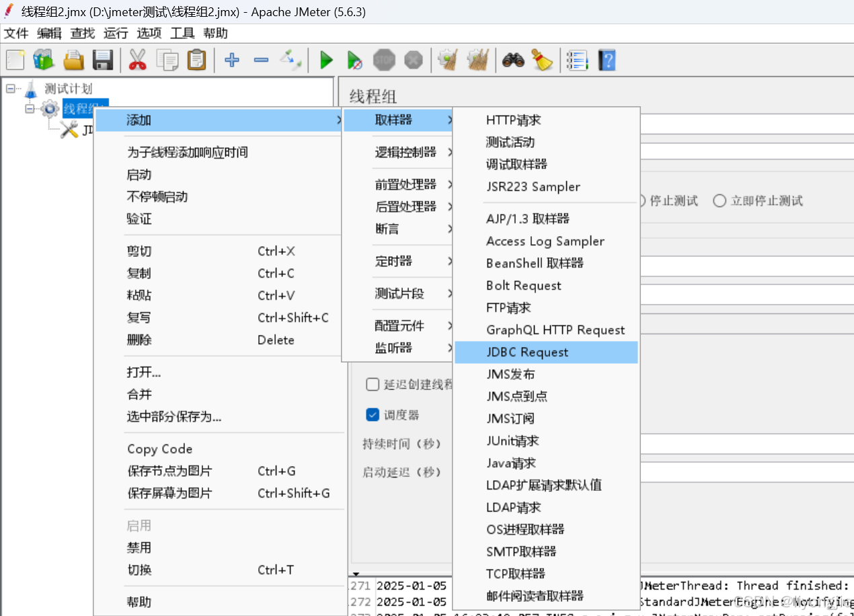Click the Copy toolbar icon
854x616 pixels.
[167, 61]
